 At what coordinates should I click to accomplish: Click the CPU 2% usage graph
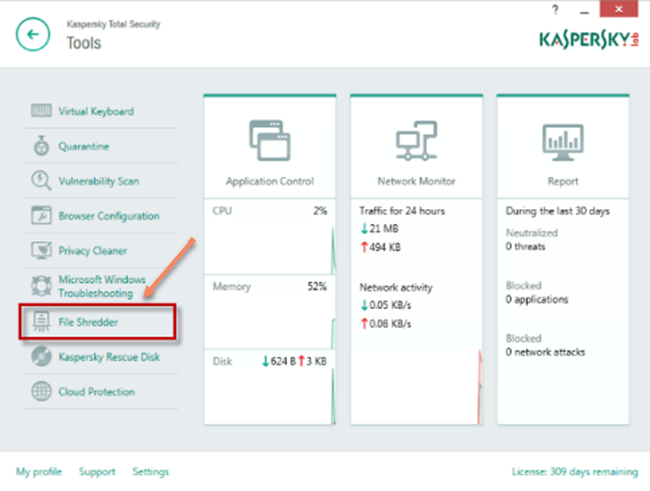(x=270, y=237)
